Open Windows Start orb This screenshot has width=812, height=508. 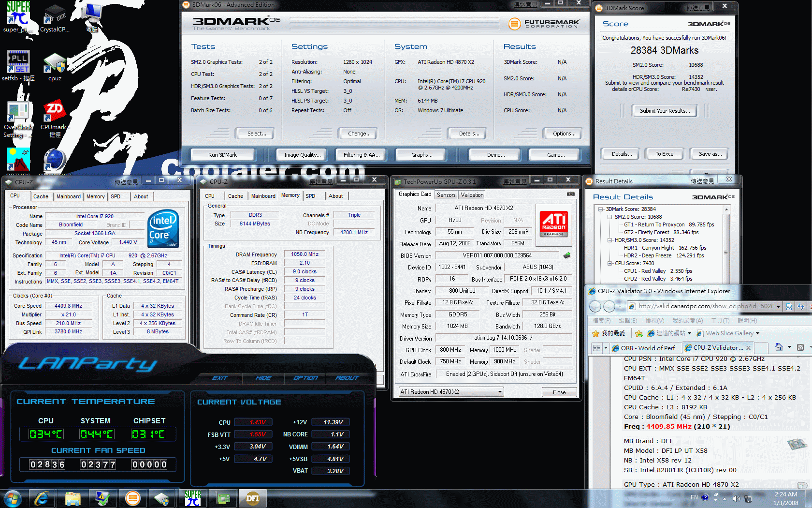pos(13,498)
